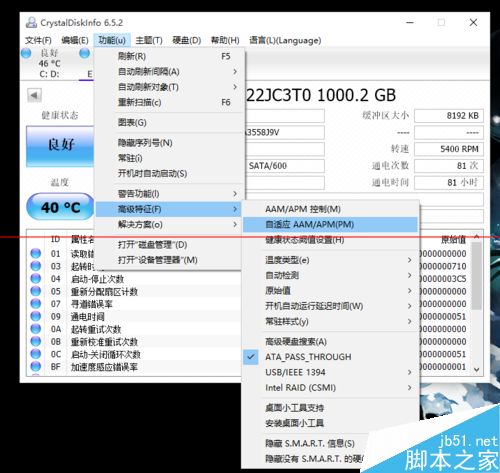Click the blue status orb for attribute 09 通电时间
500x473 pixels.
[x=36, y=316]
